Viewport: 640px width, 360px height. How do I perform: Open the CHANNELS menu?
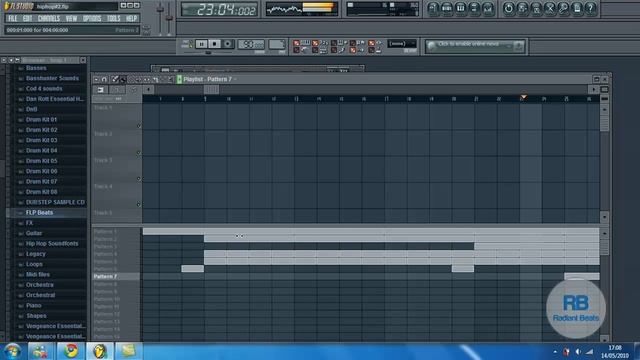click(x=49, y=19)
